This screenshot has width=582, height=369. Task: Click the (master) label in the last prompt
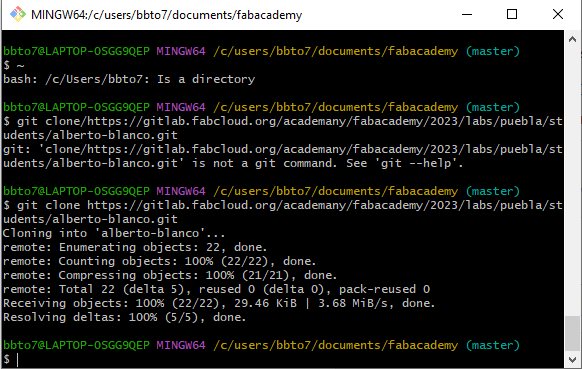pos(493,345)
